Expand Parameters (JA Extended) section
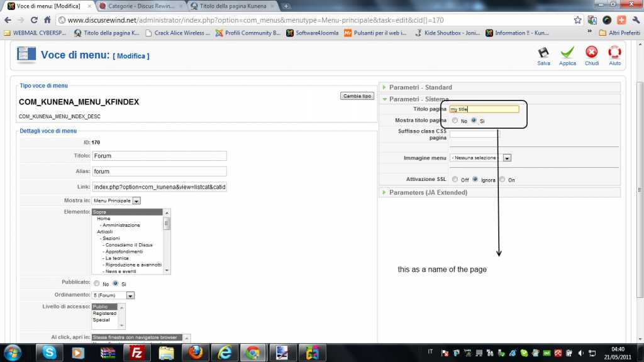Screen dimensions: 644x362 [x=428, y=192]
